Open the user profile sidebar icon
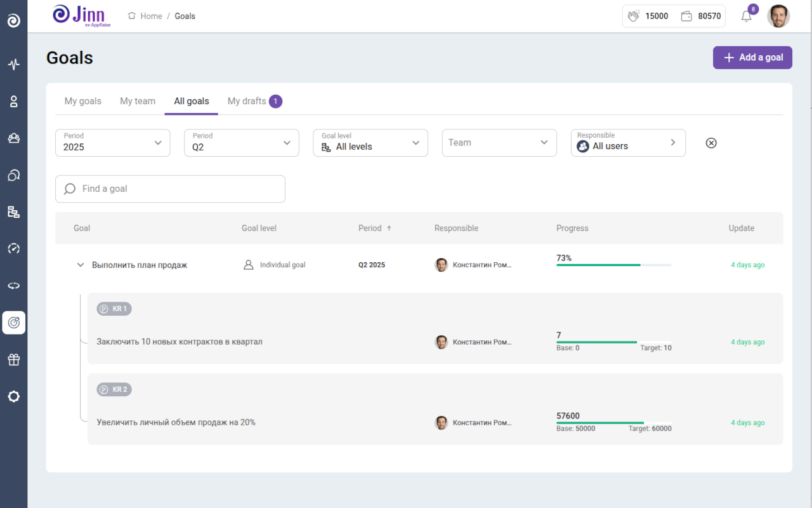Screen dimensions: 812x508 click(x=13, y=102)
